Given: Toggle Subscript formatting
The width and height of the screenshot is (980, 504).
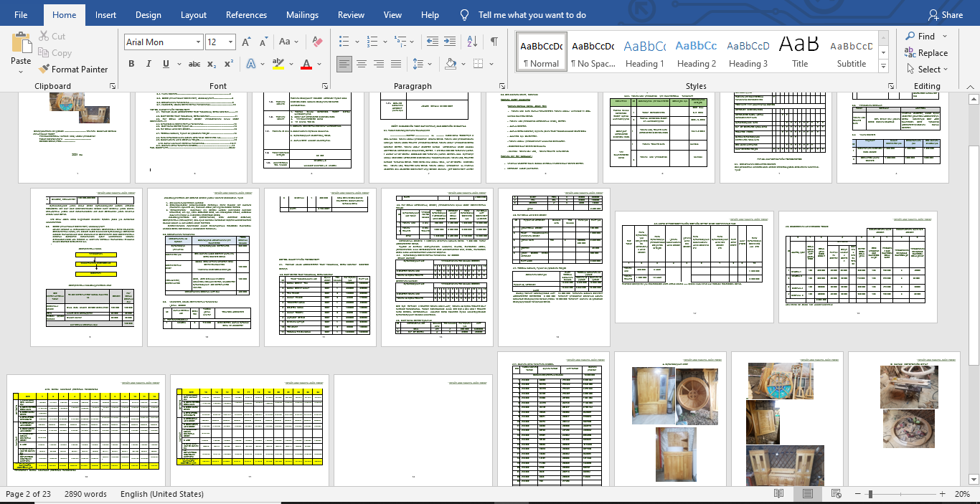Looking at the screenshot, I should pyautogui.click(x=212, y=64).
